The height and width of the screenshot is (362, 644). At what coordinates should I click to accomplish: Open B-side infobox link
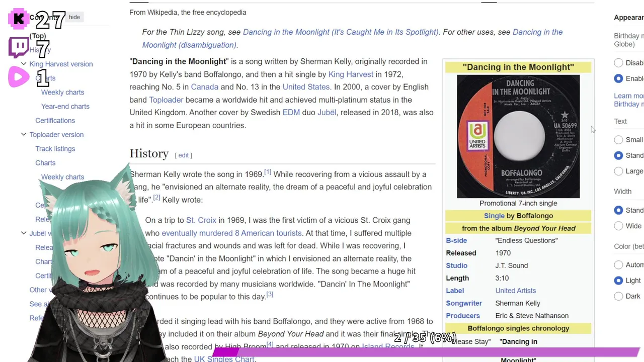456,240
